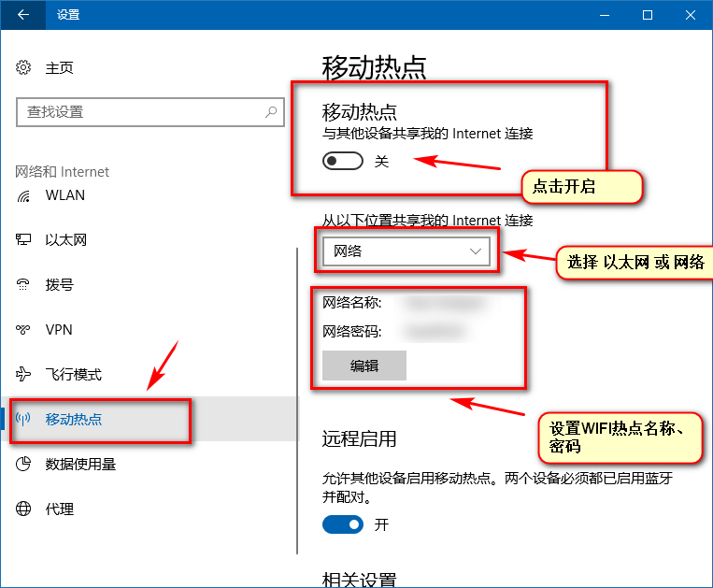713x588 pixels.
Task: Turn on the 移动热点 toggle switch
Action: [342, 162]
